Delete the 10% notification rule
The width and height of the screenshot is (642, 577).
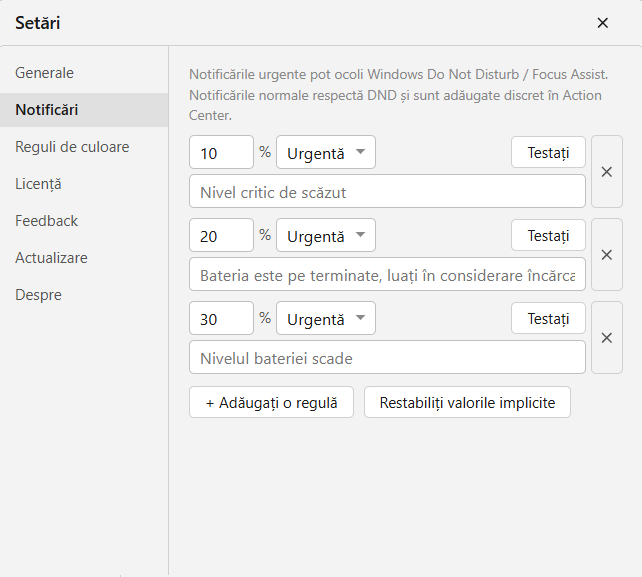pyautogui.click(x=607, y=172)
